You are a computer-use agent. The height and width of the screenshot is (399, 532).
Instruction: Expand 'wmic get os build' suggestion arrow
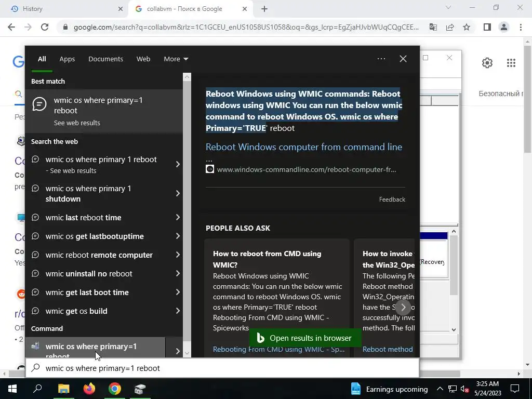point(178,311)
